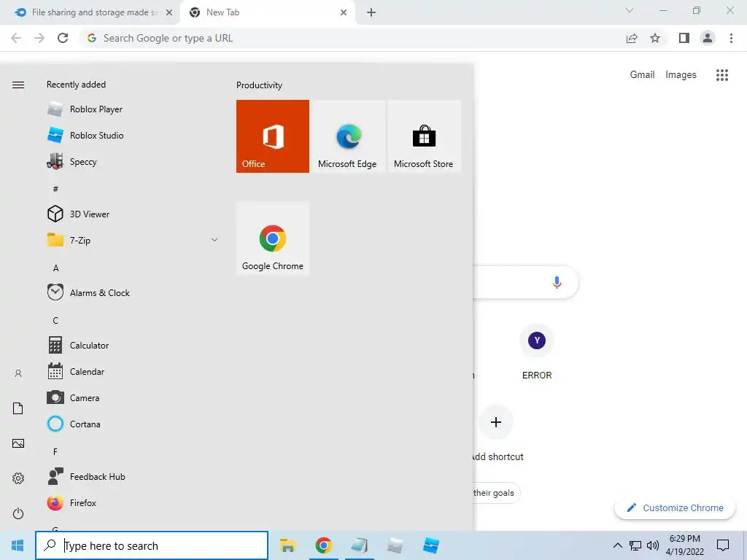Switch to Chrome on the taskbar
The width and height of the screenshot is (747, 560).
[x=323, y=545]
